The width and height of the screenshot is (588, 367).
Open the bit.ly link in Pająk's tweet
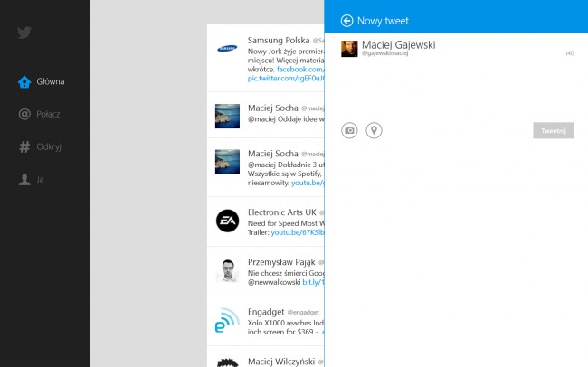click(313, 282)
